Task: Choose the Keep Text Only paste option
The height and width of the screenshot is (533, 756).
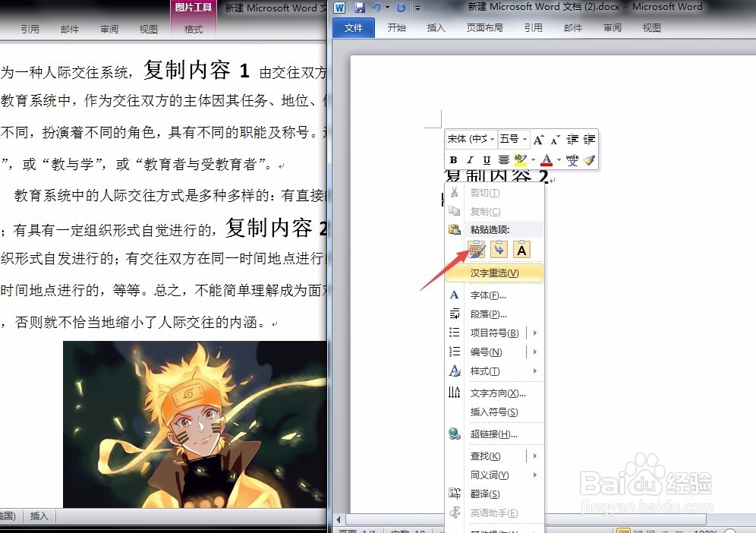Action: tap(521, 249)
